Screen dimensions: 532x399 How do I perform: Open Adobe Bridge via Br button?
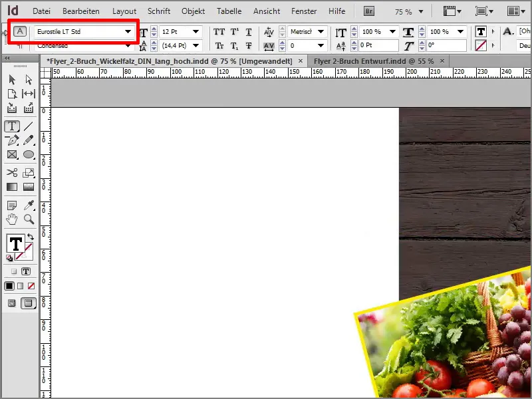tap(369, 11)
